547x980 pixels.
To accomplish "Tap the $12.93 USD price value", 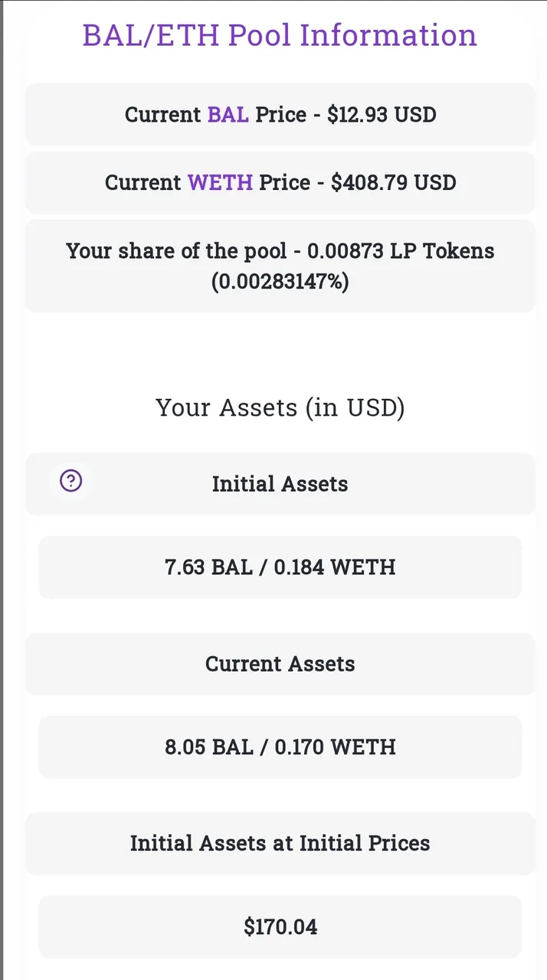I will point(382,115).
